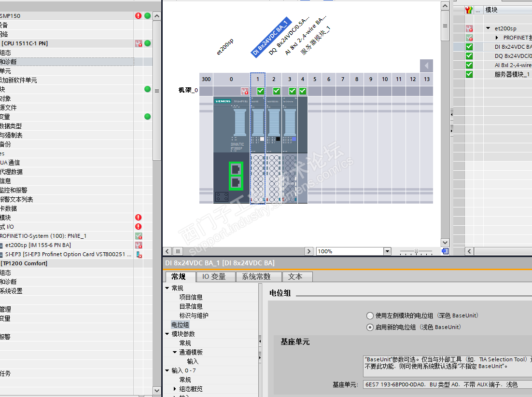This screenshot has width=532, height=397.
Task: Switch to the 文本 tab
Action: [297, 276]
